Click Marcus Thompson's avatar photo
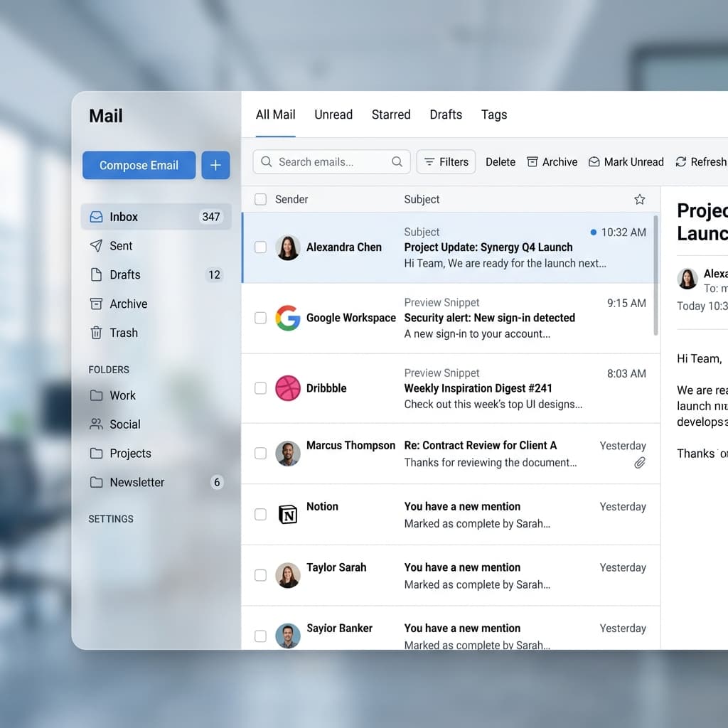This screenshot has height=728, width=728. coord(288,454)
